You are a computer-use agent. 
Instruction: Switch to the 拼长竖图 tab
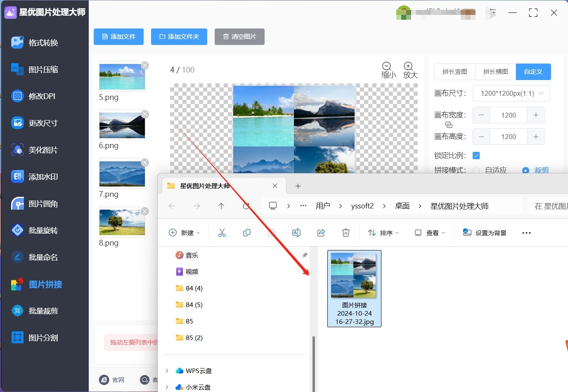pyautogui.click(x=454, y=72)
